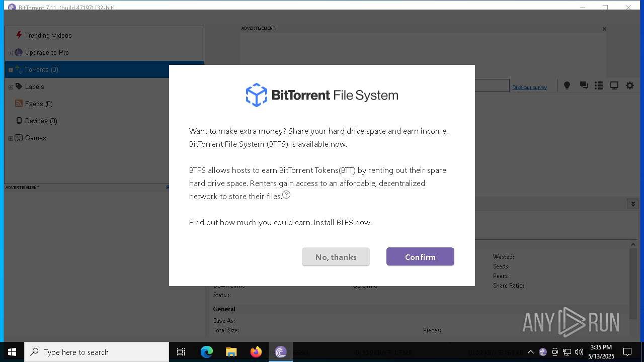Open Task View on taskbar

(x=181, y=352)
